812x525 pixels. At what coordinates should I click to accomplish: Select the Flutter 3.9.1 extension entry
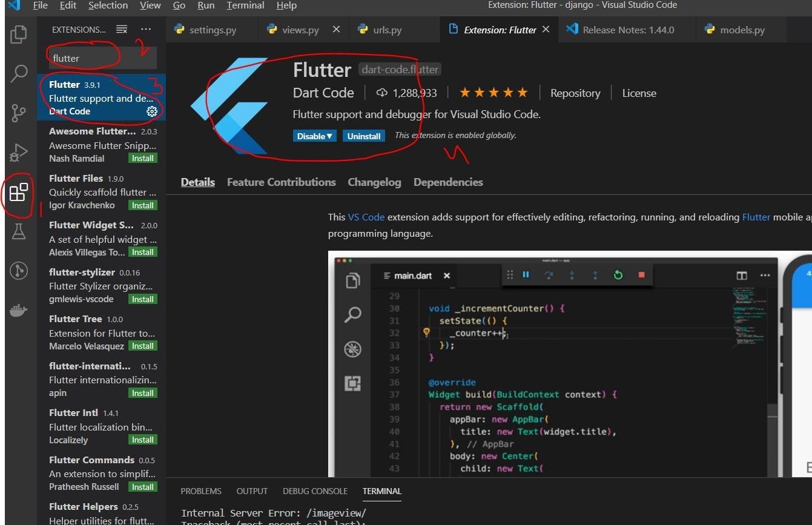(x=101, y=97)
